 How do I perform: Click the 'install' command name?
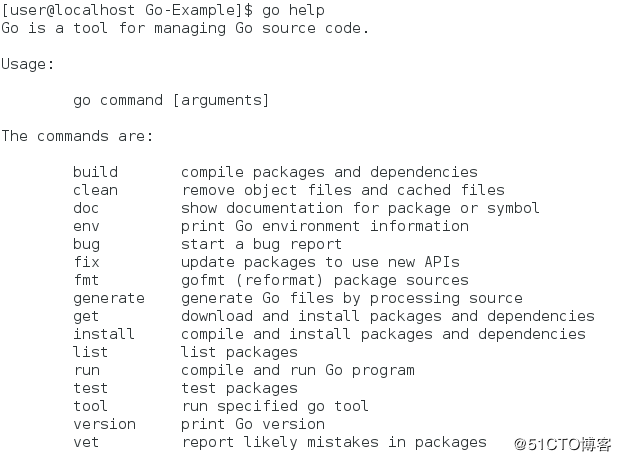click(104, 334)
